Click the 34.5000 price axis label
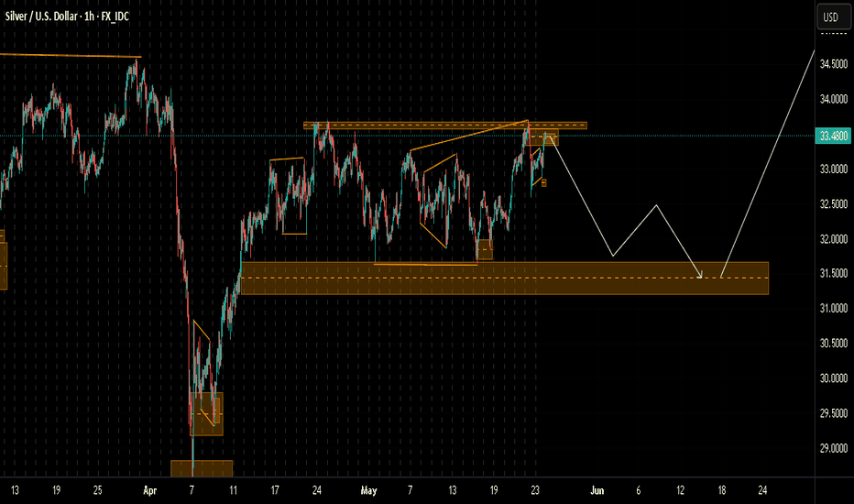This screenshot has height=504, width=854. (833, 64)
